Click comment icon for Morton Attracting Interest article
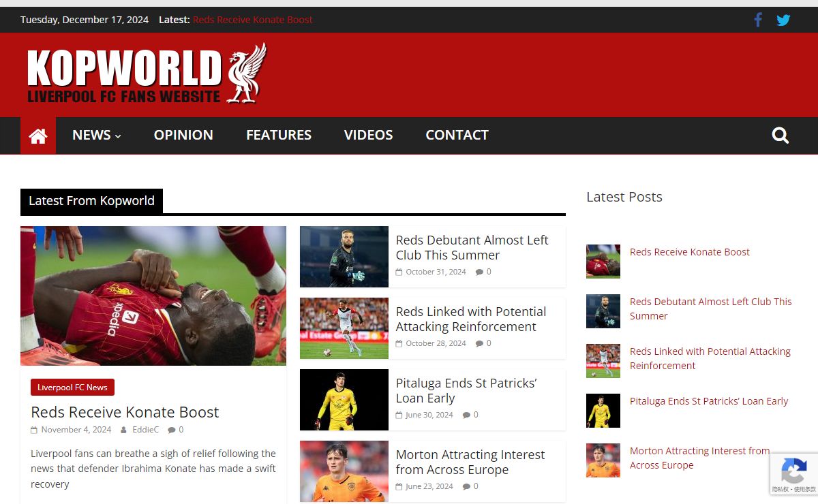This screenshot has height=504, width=818. [466, 486]
